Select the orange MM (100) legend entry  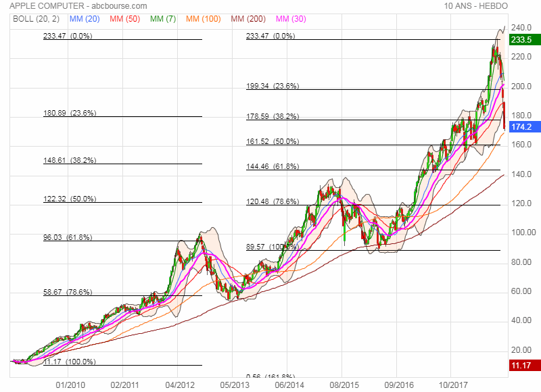(x=204, y=19)
